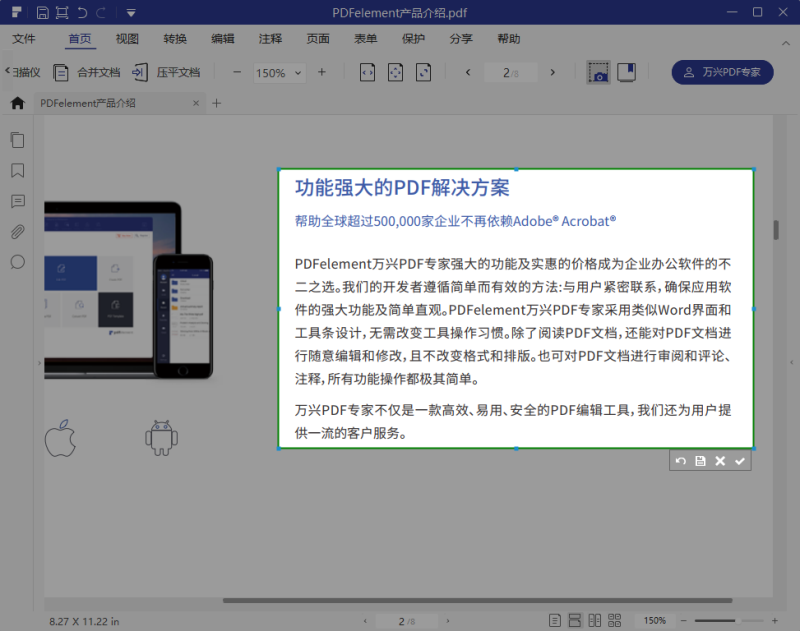Enter read mode via the book icon
This screenshot has width=800, height=631.
[628, 72]
